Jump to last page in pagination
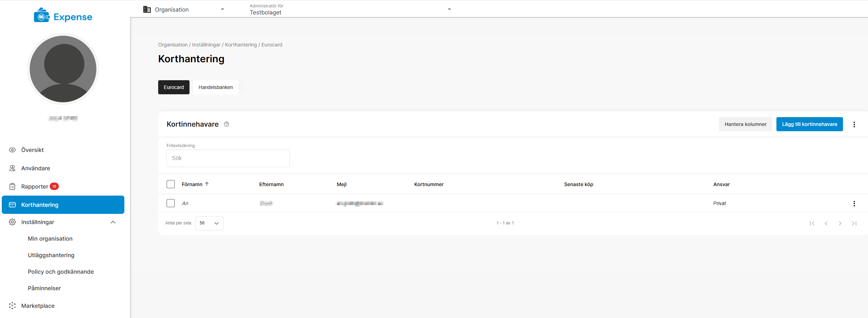The width and height of the screenshot is (868, 318). (854, 223)
